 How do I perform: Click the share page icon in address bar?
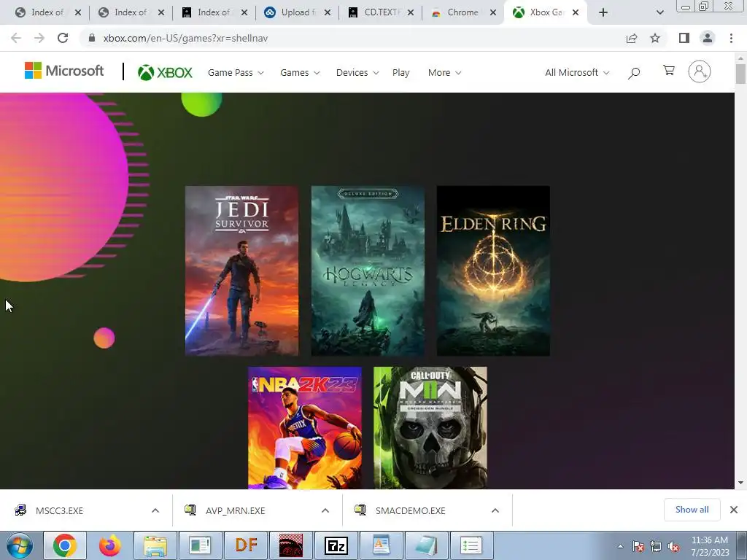(632, 38)
